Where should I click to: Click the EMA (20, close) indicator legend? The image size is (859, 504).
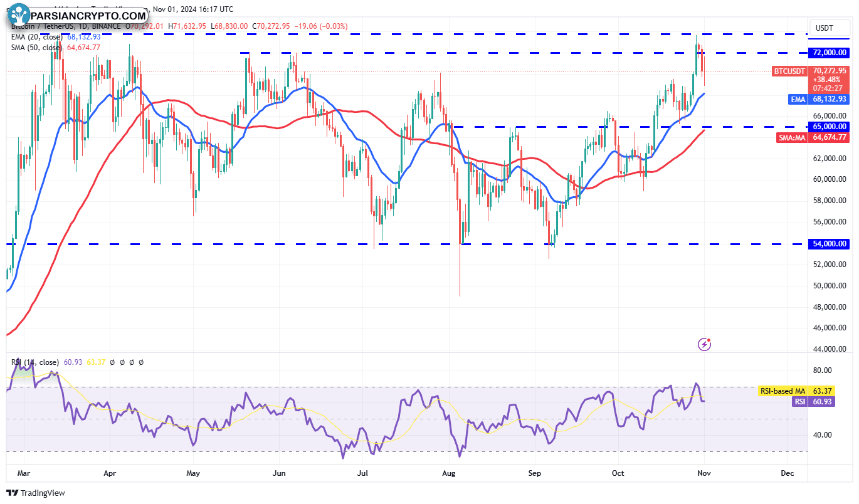coord(37,37)
